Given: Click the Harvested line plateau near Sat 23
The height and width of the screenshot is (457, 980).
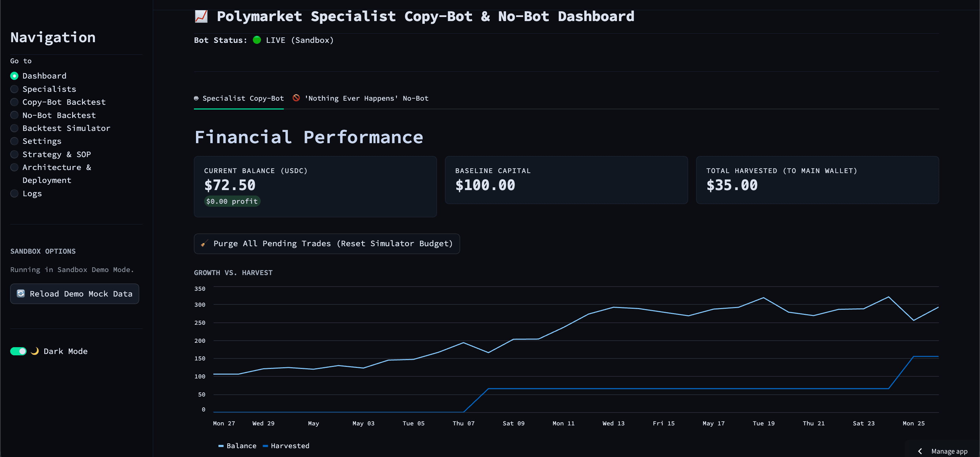Looking at the screenshot, I should [x=864, y=389].
